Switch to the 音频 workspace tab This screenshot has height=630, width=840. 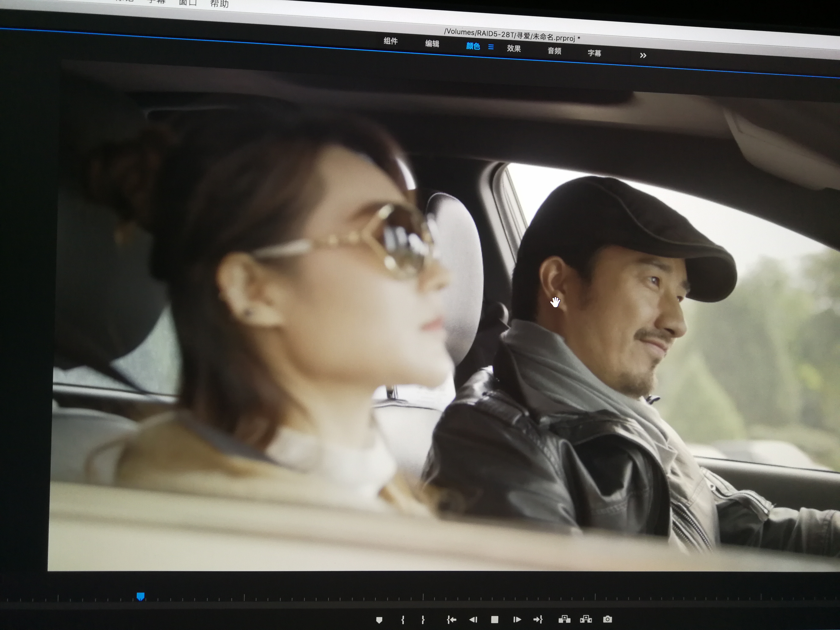(x=554, y=51)
